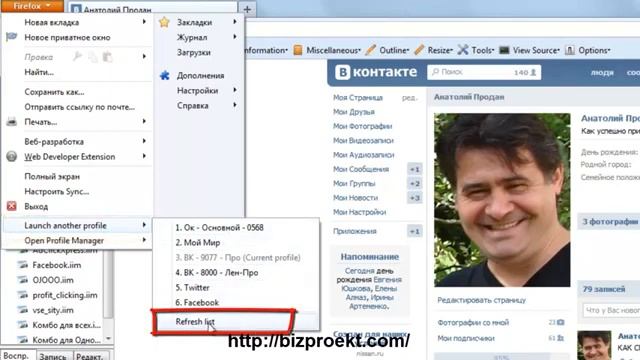640x360 pixels.
Task: Open the Add-ons puzzle piece icon
Action: [x=164, y=76]
